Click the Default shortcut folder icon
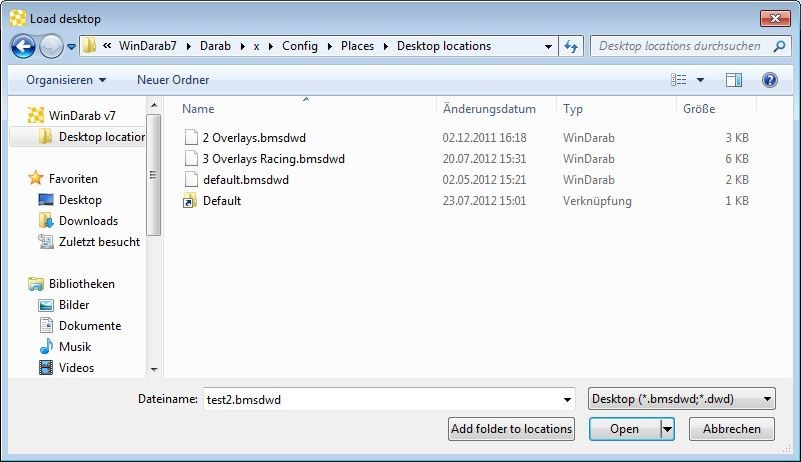This screenshot has height=462, width=801. tap(190, 201)
